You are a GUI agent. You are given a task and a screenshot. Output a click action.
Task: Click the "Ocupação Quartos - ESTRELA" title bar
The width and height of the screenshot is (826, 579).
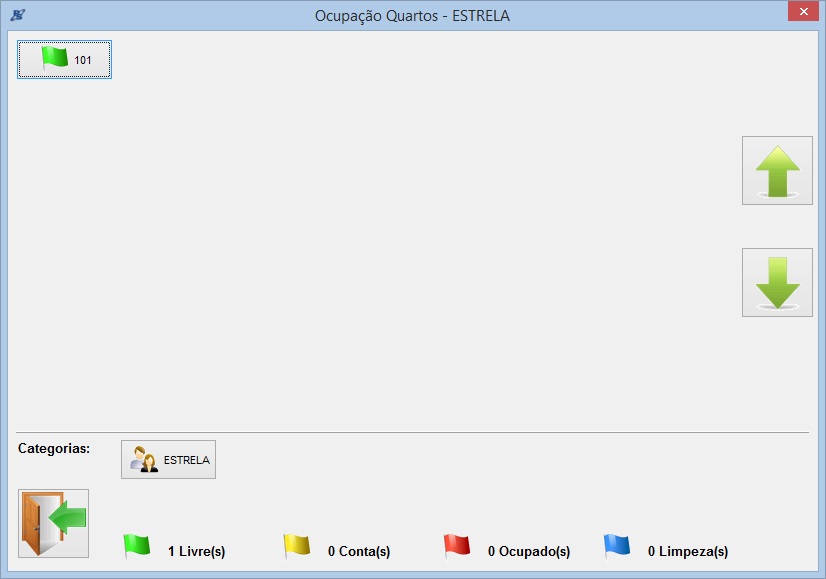412,16
